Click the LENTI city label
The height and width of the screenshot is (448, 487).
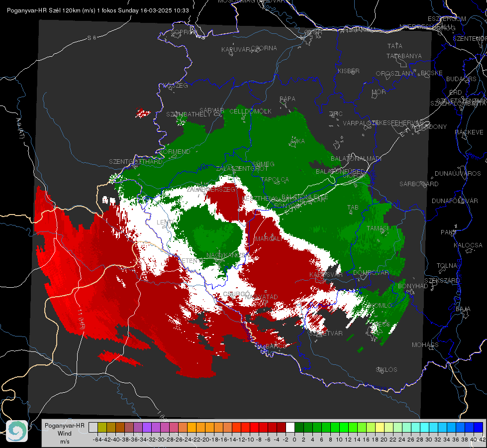(x=165, y=223)
